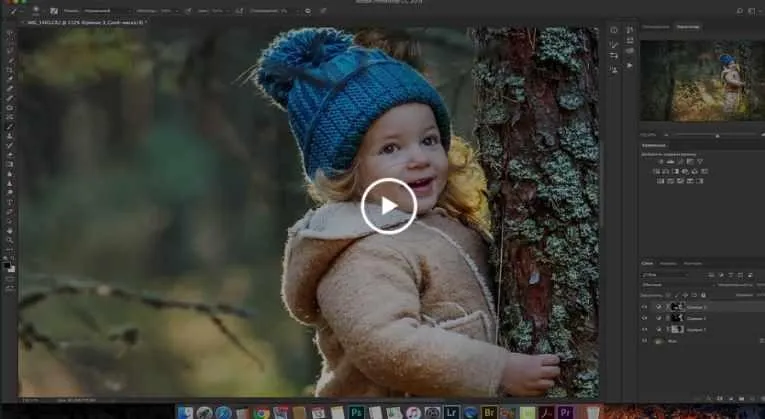765x419 pixels.
Task: Select the Clone Stamp tool
Action: tap(10, 136)
